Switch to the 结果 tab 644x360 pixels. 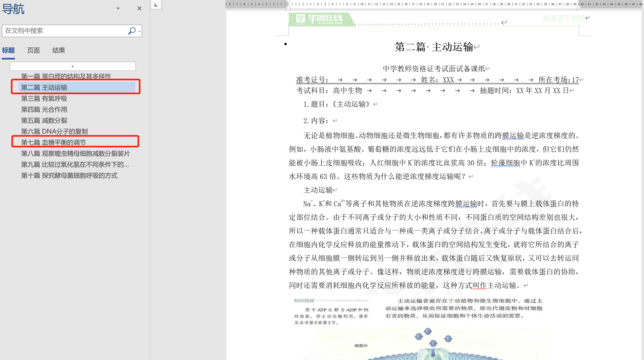click(58, 50)
